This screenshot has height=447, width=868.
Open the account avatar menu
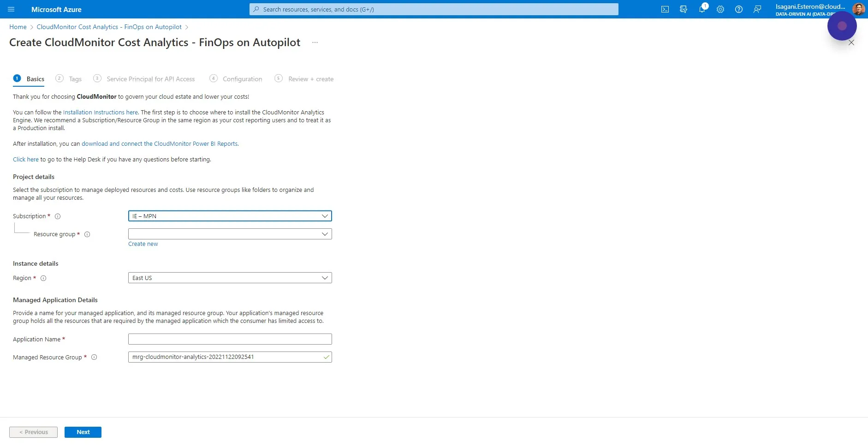pyautogui.click(x=858, y=9)
